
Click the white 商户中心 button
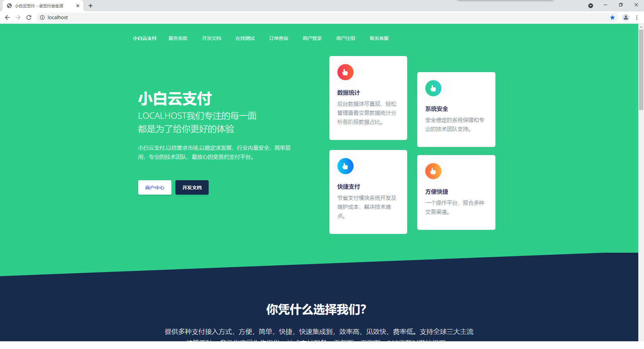coord(155,188)
